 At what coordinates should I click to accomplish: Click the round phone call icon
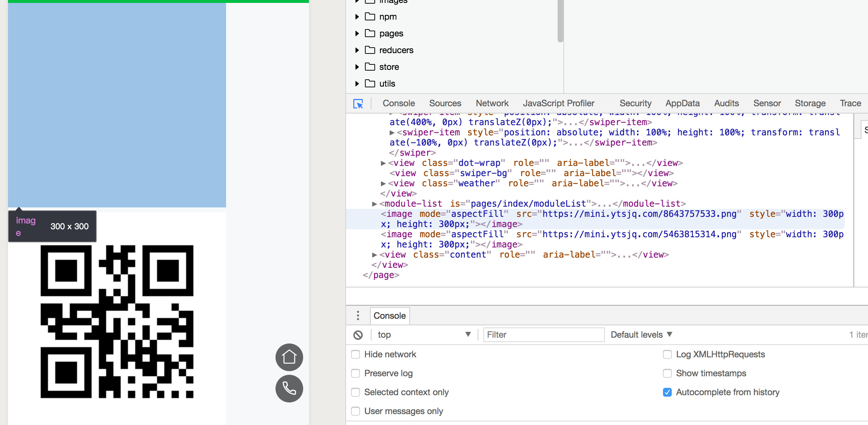point(289,388)
